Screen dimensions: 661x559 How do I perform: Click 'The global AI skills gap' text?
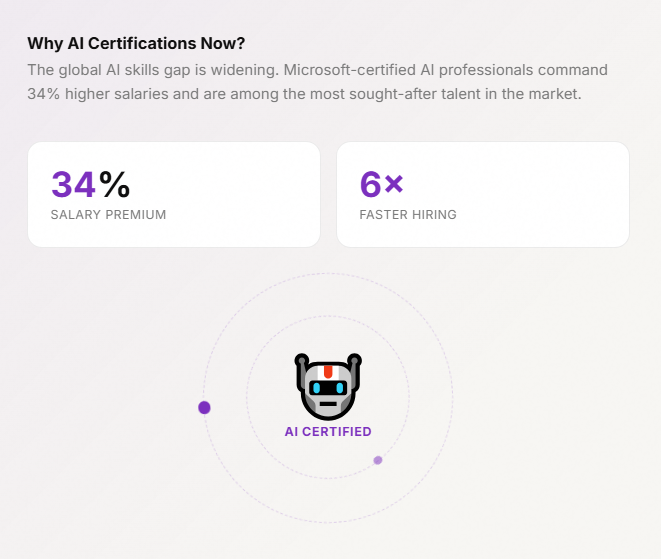[x=112, y=70]
